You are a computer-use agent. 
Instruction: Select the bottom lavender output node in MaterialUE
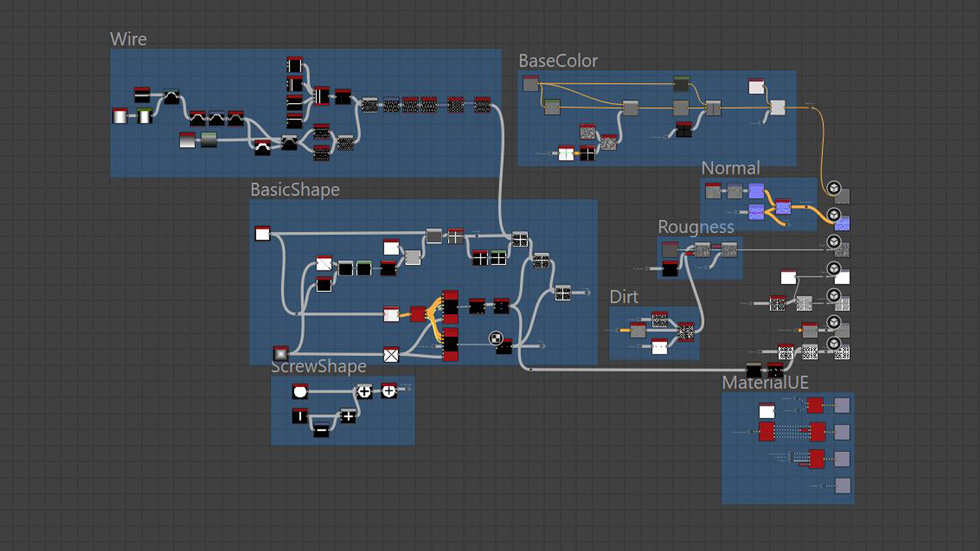pos(842,485)
